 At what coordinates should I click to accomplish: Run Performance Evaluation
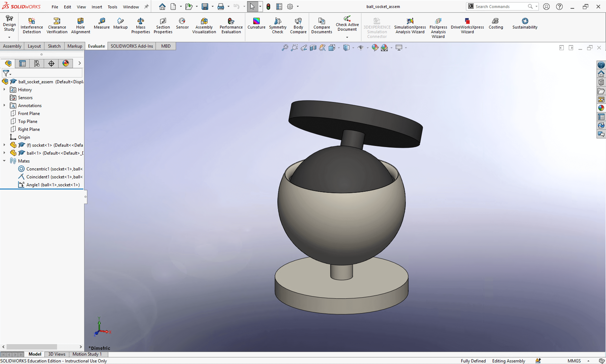point(231,26)
